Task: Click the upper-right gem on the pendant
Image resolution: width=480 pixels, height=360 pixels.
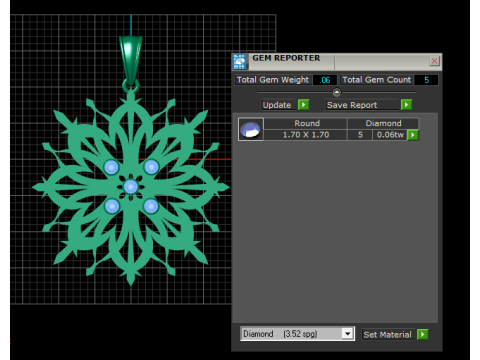Action: coord(151,167)
